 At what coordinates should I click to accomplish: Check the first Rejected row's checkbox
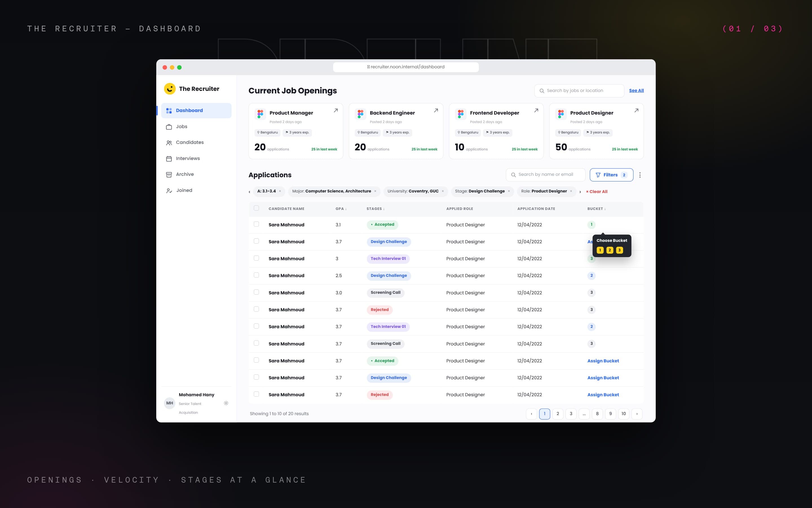coord(256,309)
